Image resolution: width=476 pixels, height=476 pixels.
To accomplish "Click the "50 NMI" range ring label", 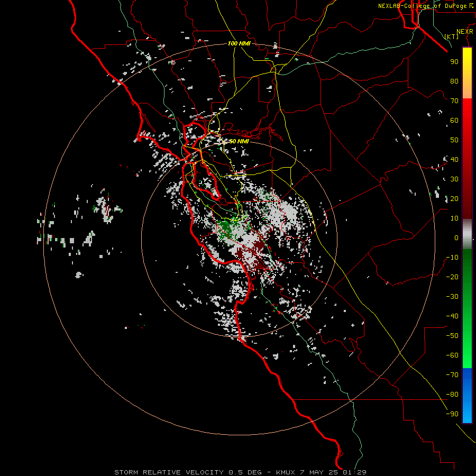I will click(x=239, y=141).
